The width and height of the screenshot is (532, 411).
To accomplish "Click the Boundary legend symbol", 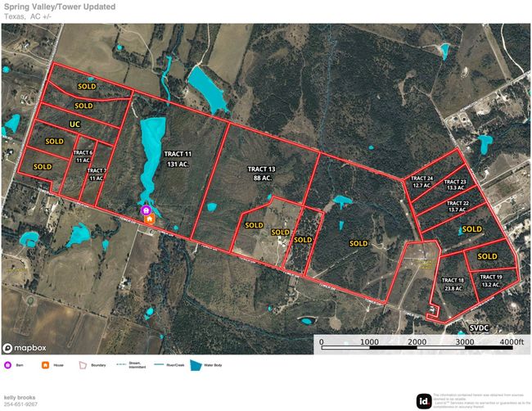I will click(82, 365).
